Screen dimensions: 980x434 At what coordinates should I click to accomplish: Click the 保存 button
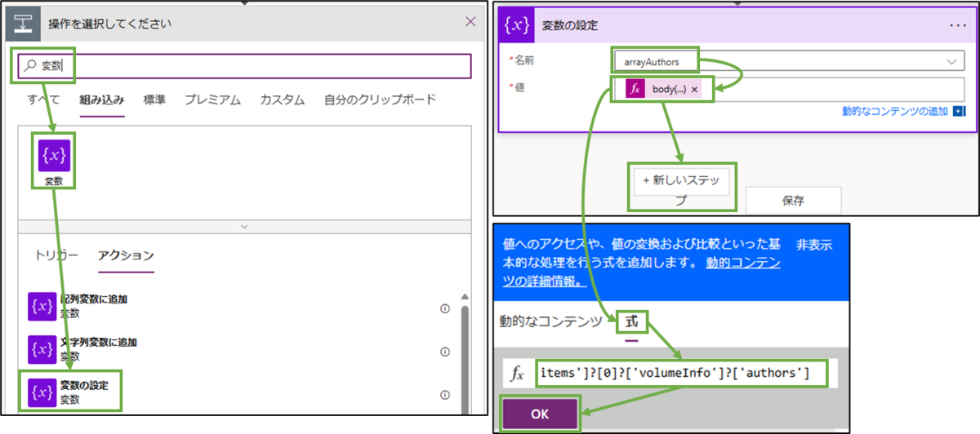click(x=794, y=200)
